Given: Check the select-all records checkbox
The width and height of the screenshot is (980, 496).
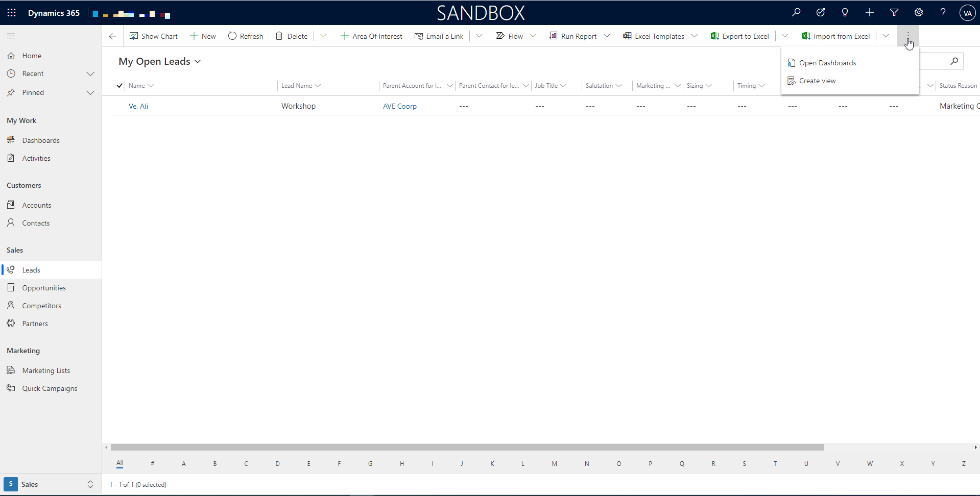Looking at the screenshot, I should tap(119, 85).
